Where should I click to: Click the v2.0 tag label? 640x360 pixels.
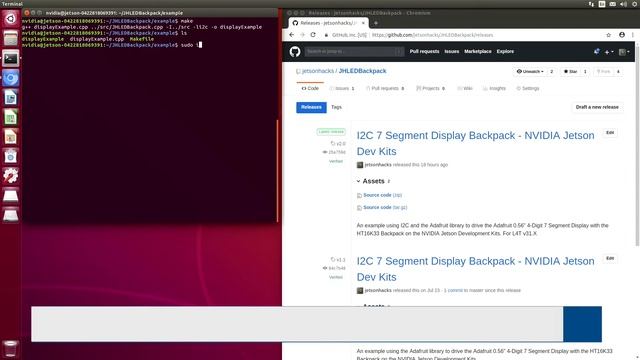pyautogui.click(x=338, y=144)
